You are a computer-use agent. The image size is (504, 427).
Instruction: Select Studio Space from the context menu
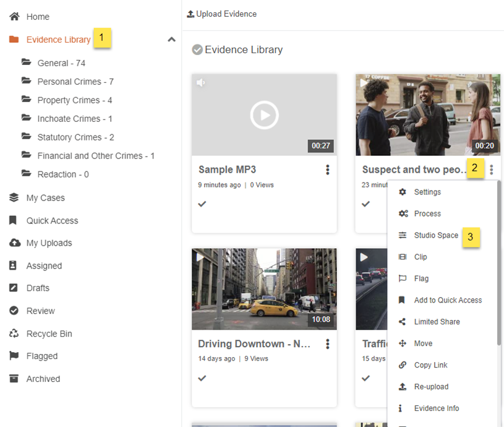click(436, 235)
